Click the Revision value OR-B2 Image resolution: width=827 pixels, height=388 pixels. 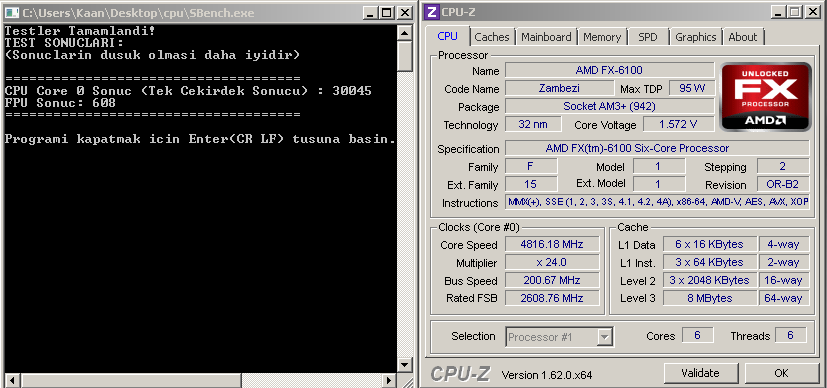coord(782,184)
